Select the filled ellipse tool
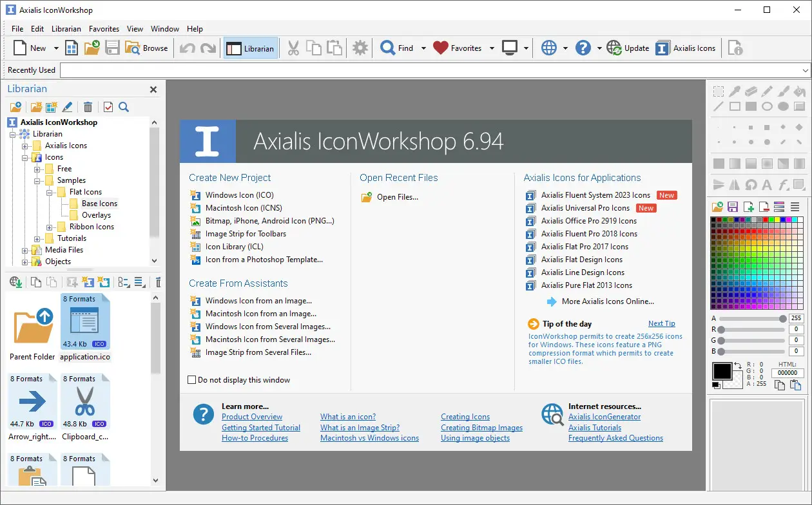812x505 pixels. point(783,106)
